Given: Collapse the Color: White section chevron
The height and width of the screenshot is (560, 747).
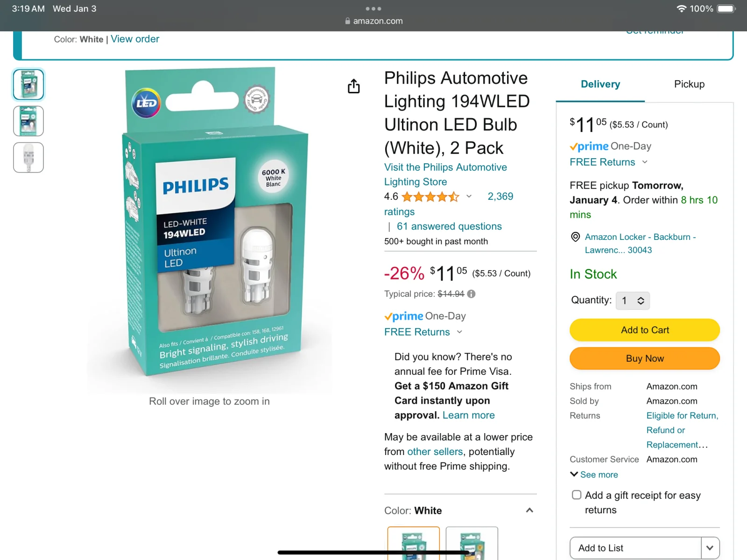Looking at the screenshot, I should pos(529,510).
